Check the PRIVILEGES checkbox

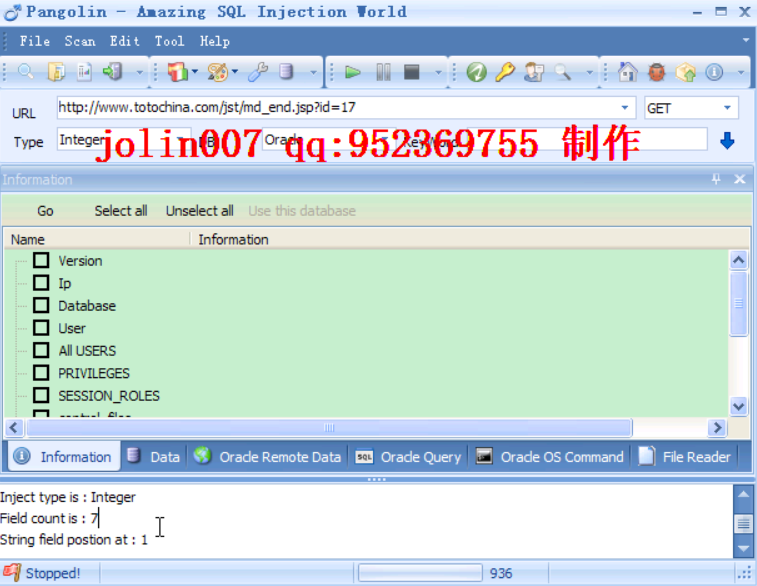click(x=41, y=373)
